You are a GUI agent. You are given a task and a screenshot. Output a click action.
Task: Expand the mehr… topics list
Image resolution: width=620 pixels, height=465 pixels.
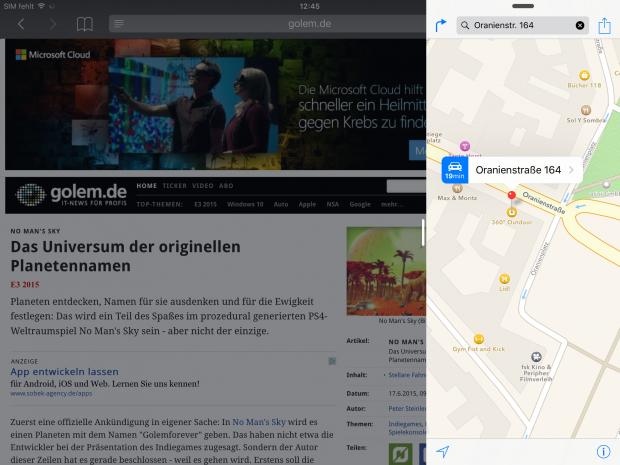392,204
